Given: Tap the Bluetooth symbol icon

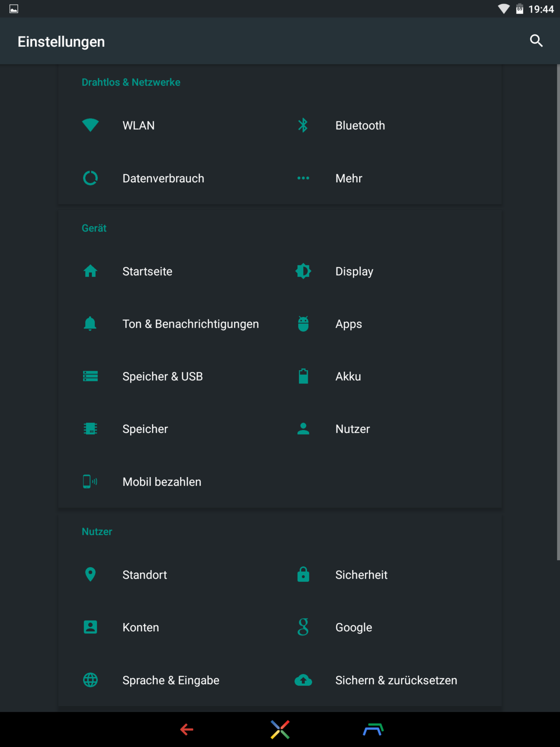Looking at the screenshot, I should pyautogui.click(x=303, y=125).
